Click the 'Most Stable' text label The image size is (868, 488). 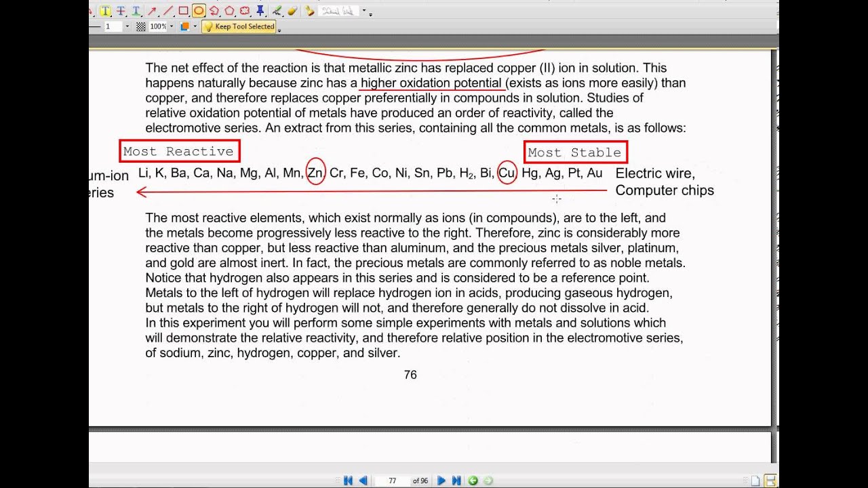[x=575, y=152]
